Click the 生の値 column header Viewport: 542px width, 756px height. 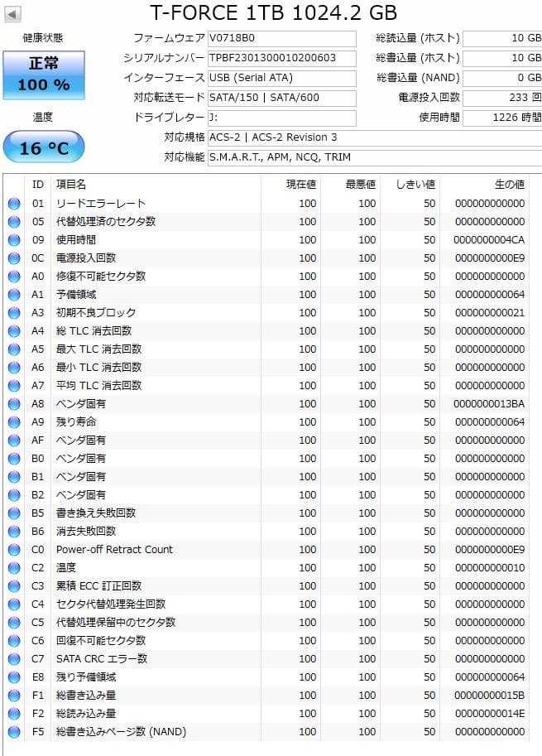[484, 184]
